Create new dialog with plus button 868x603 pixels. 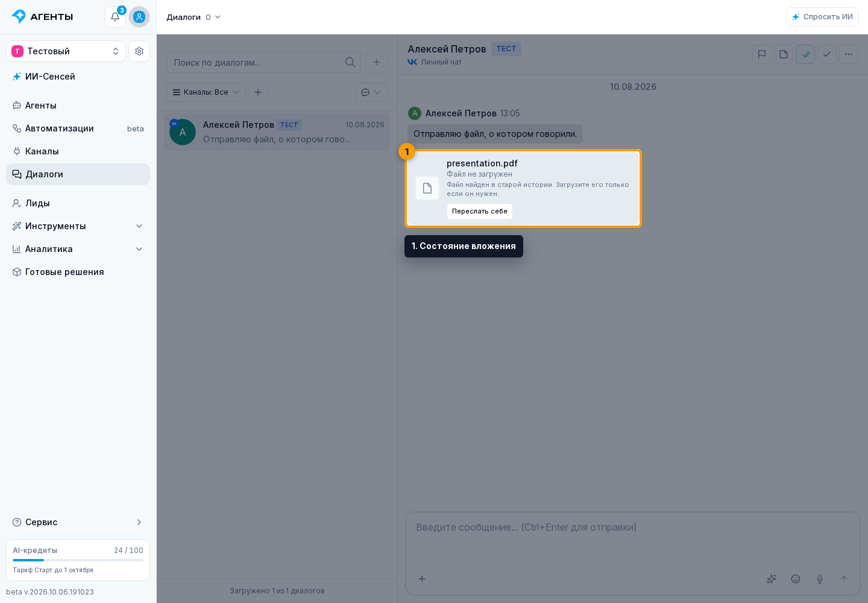pyautogui.click(x=377, y=62)
